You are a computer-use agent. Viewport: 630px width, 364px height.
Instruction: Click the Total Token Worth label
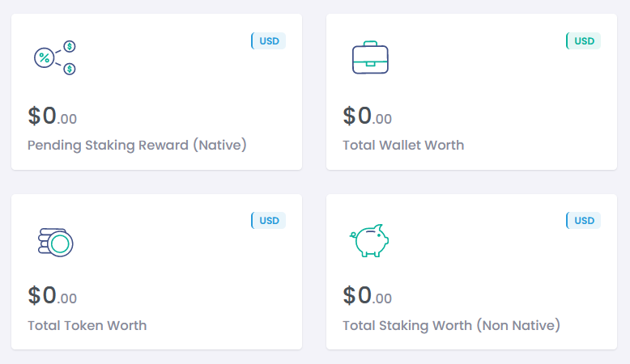[x=87, y=326]
